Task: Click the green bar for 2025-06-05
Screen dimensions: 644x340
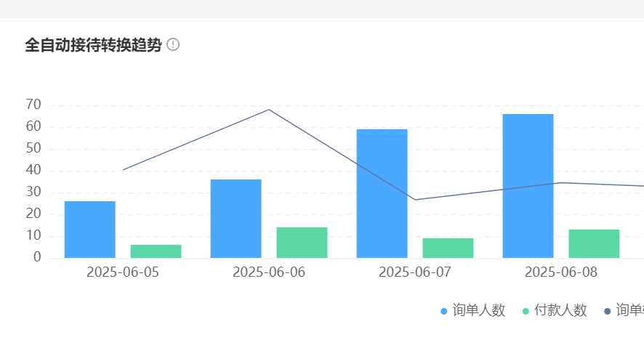Action: [156, 251]
